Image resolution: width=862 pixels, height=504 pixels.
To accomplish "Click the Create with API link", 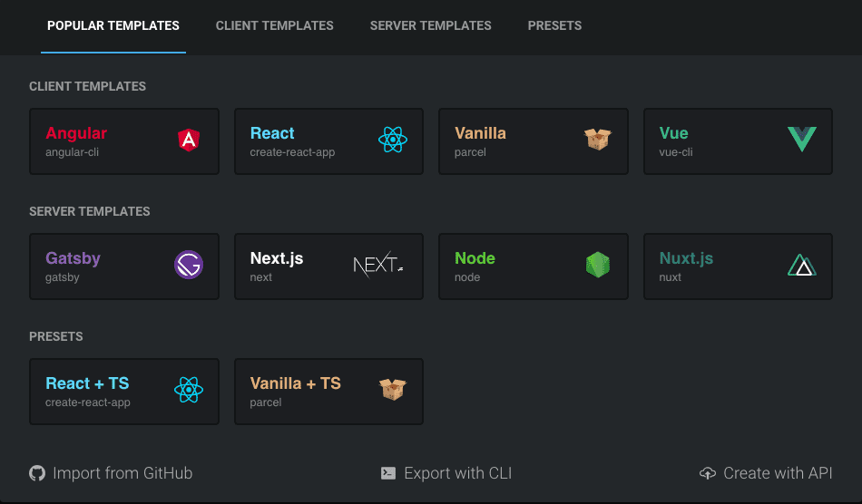I will click(x=766, y=473).
